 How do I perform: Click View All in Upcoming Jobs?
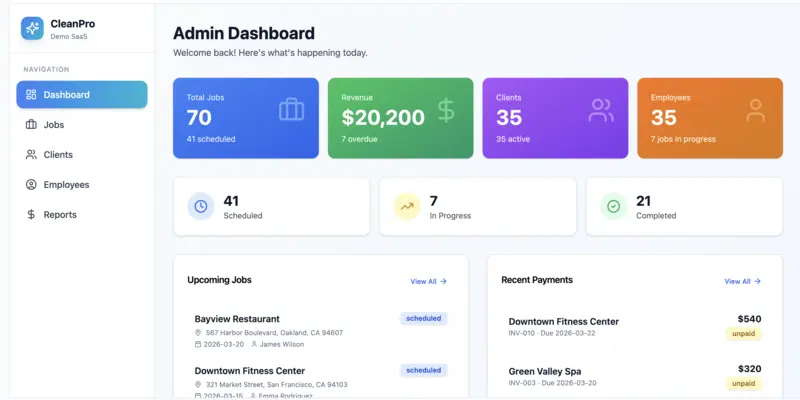click(x=428, y=282)
